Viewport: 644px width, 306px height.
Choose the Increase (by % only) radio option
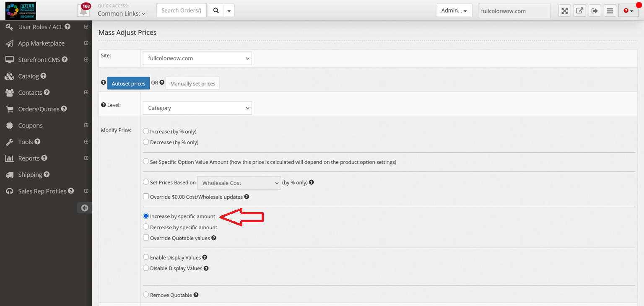(146, 131)
